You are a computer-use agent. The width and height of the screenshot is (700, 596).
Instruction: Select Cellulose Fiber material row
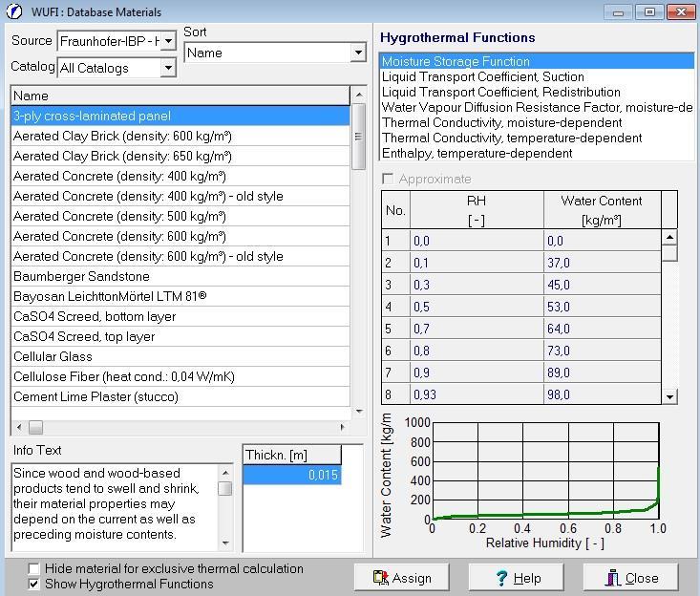(180, 376)
